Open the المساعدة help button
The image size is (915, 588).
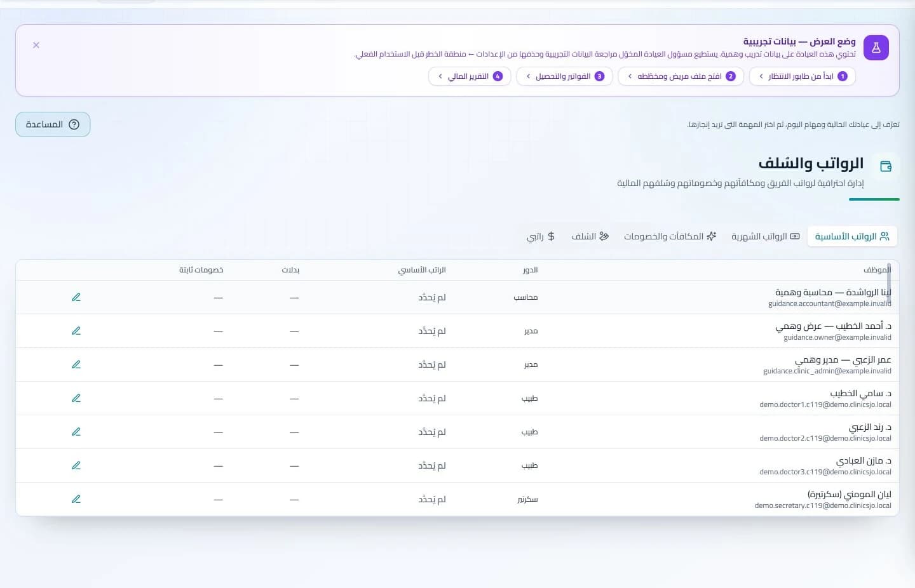click(x=53, y=124)
